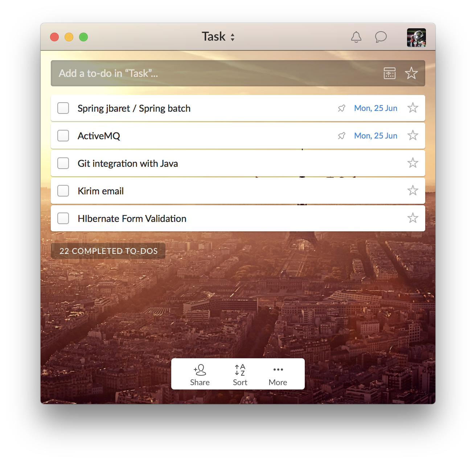The width and height of the screenshot is (476, 462).
Task: Set due date with calendar icon
Action: tap(390, 73)
